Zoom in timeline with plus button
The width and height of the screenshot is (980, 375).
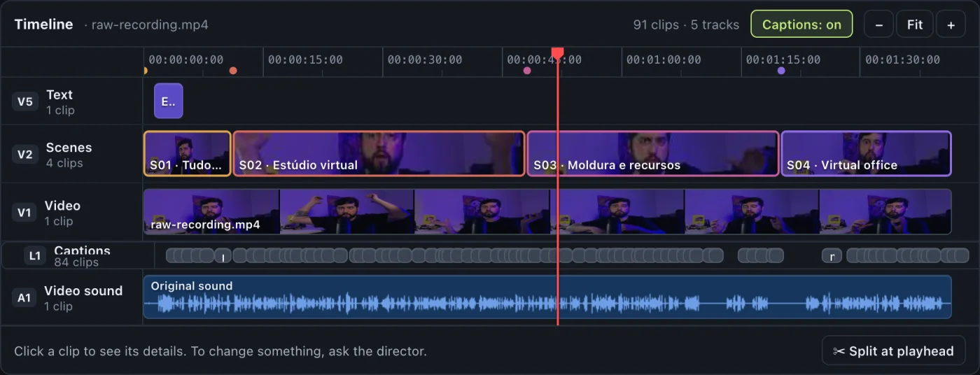(951, 24)
